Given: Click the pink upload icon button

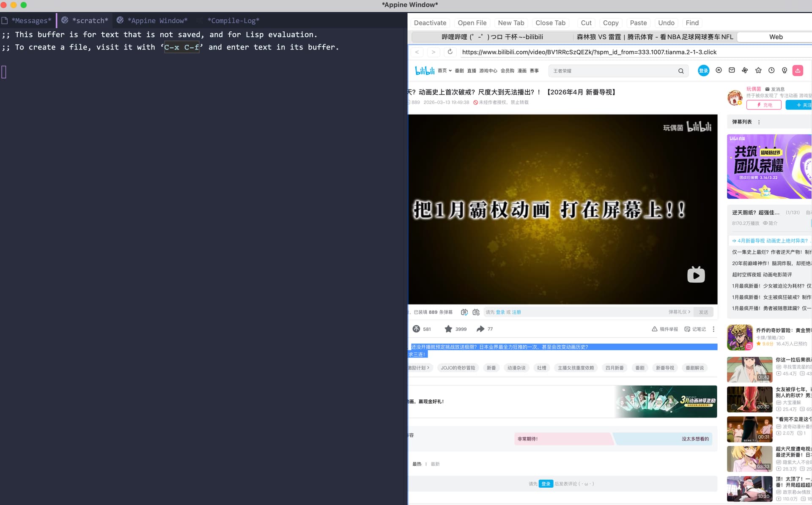Looking at the screenshot, I should 798,71.
